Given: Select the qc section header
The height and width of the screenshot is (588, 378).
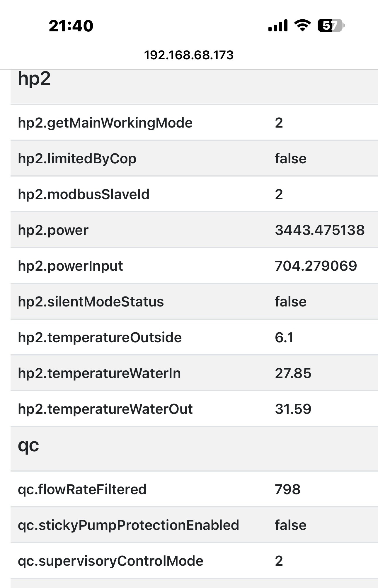Looking at the screenshot, I should click(28, 445).
